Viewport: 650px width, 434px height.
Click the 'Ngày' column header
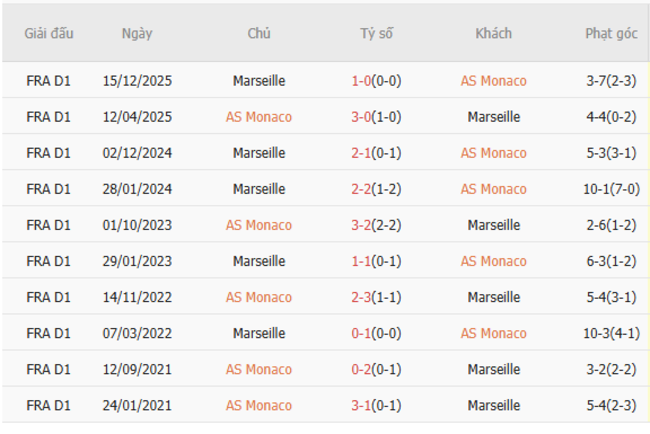click(137, 33)
